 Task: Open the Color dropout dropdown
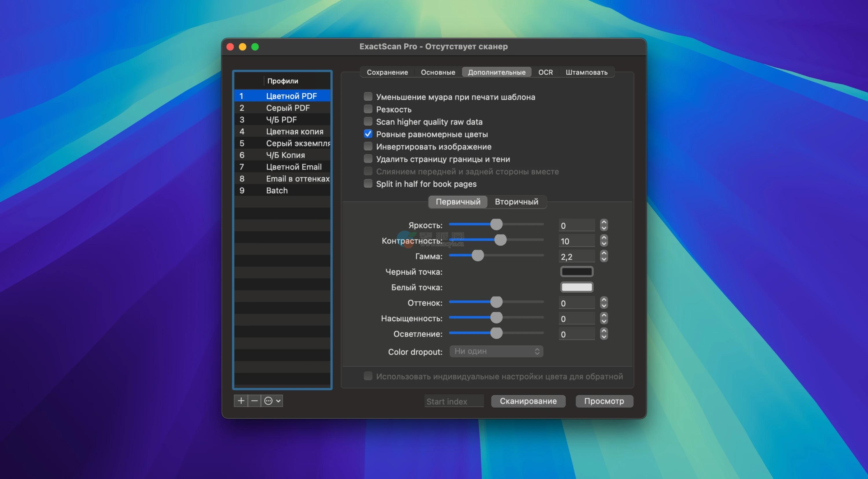point(496,351)
